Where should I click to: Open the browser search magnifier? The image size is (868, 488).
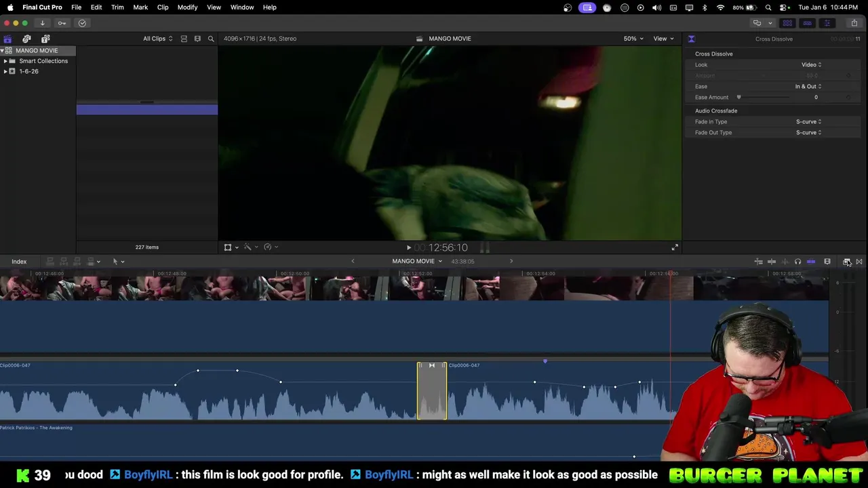click(x=211, y=39)
